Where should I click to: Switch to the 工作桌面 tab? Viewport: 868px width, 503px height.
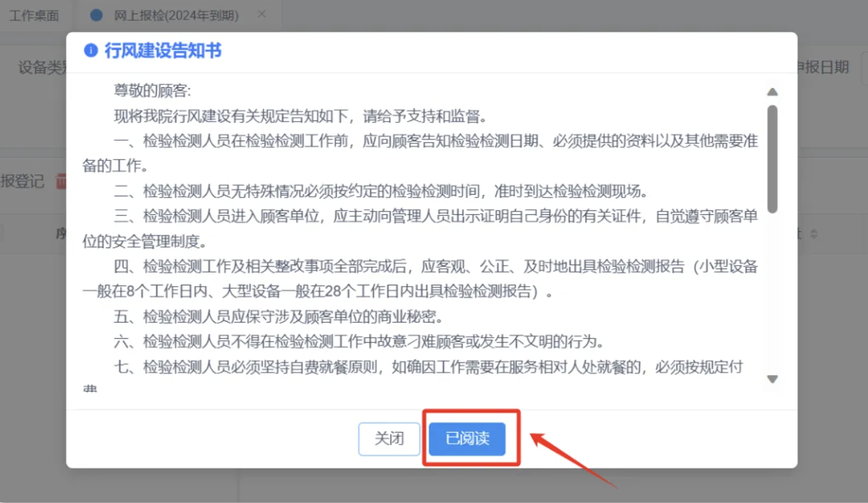pyautogui.click(x=34, y=16)
